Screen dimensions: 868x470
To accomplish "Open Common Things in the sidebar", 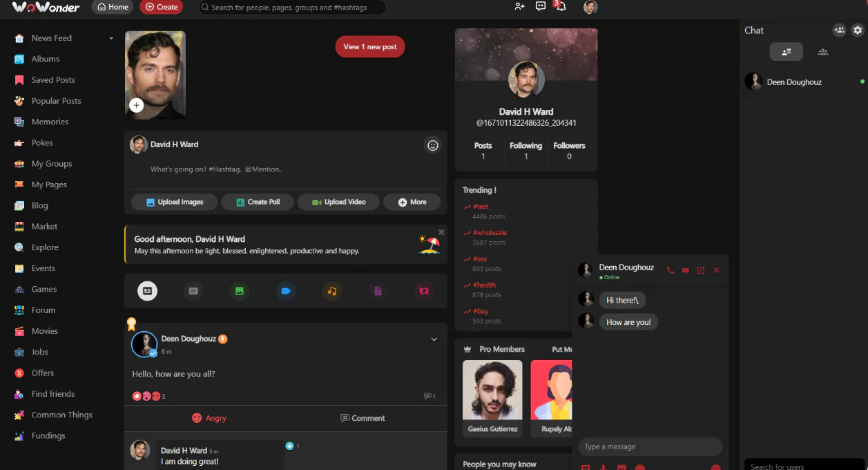I will (x=61, y=415).
